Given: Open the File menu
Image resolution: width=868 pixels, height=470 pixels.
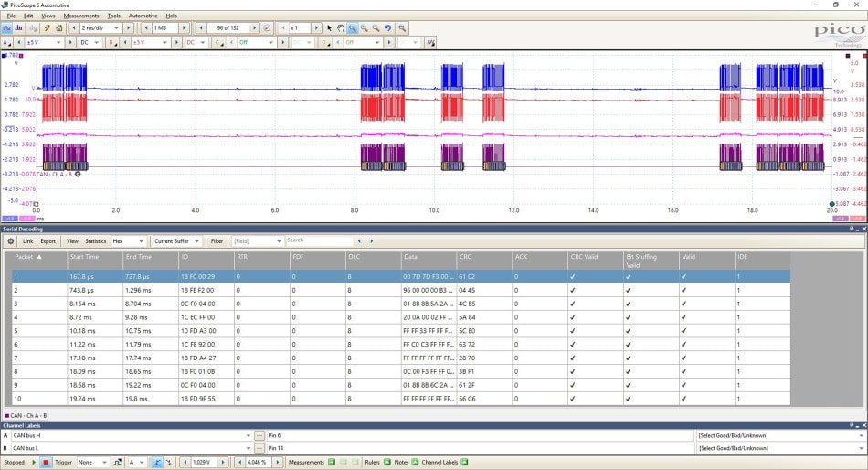Looking at the screenshot, I should [x=11, y=16].
